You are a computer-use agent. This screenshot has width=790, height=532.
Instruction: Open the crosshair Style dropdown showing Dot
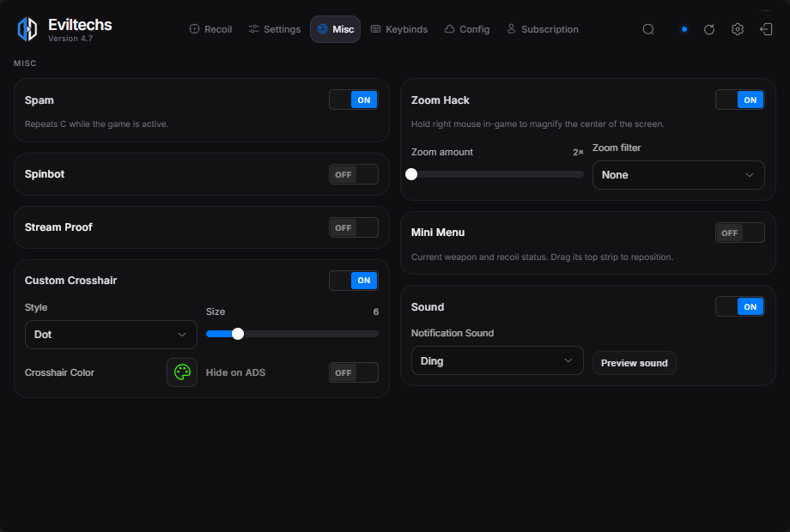click(x=111, y=335)
